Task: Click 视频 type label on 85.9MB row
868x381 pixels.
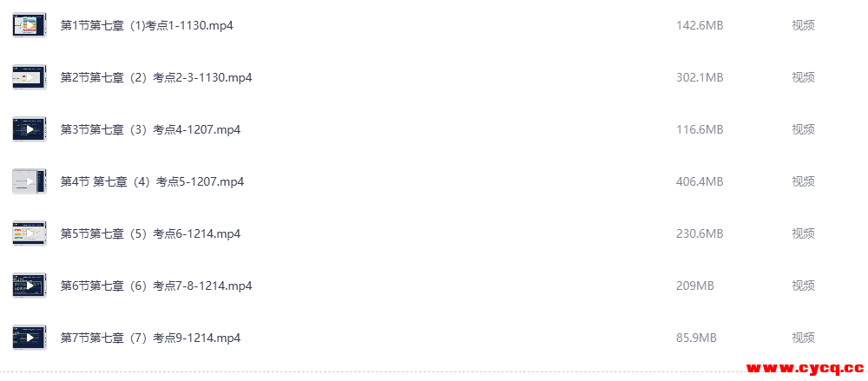Action: point(803,338)
